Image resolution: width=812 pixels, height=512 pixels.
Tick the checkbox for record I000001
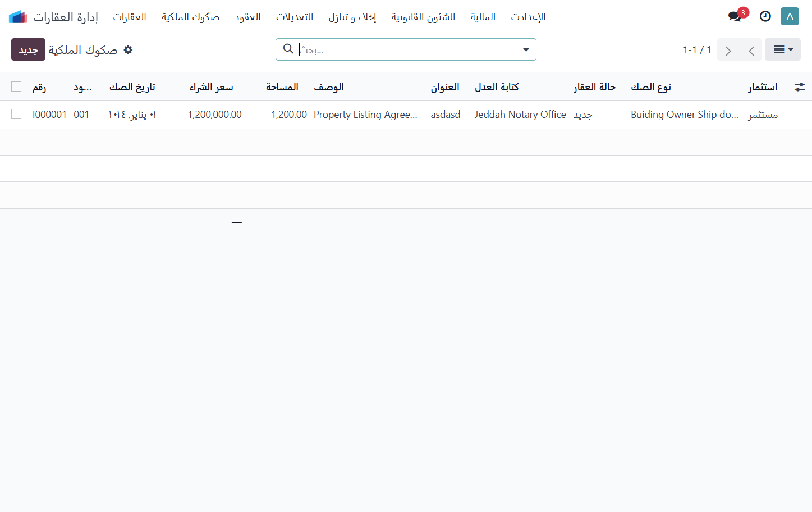click(16, 114)
